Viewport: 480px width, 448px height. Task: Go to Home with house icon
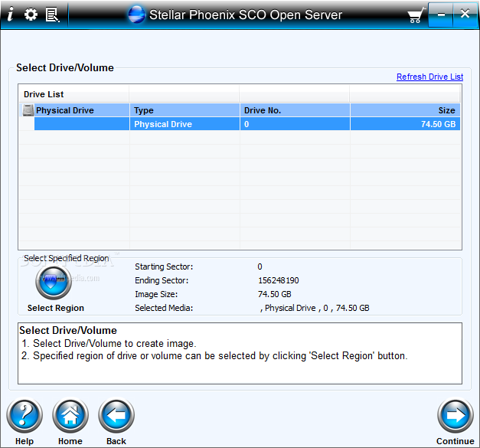[70, 415]
